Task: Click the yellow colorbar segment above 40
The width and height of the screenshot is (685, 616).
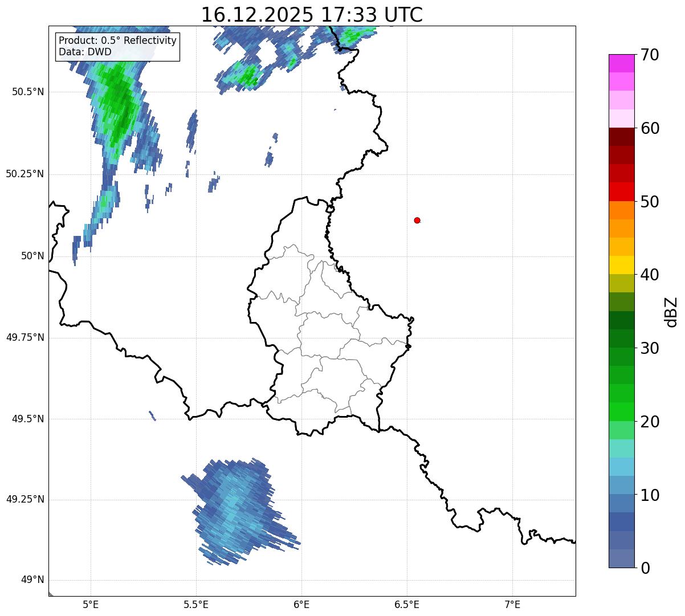Action: pos(622,265)
